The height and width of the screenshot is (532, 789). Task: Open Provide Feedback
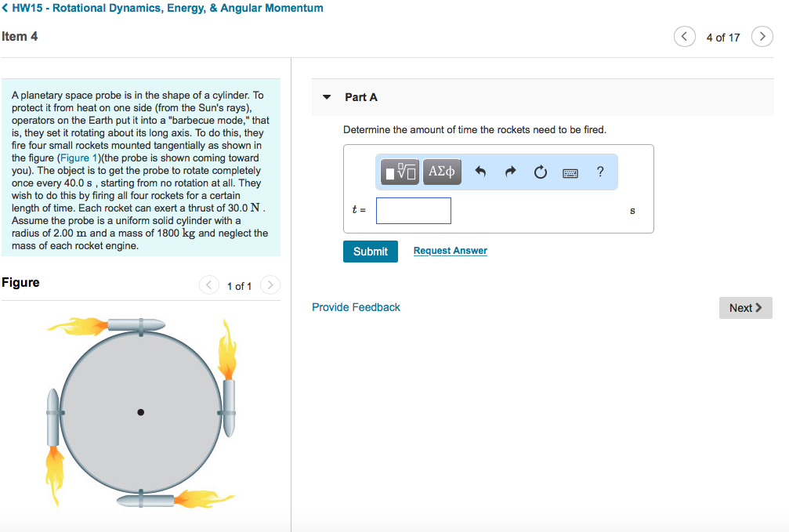356,307
